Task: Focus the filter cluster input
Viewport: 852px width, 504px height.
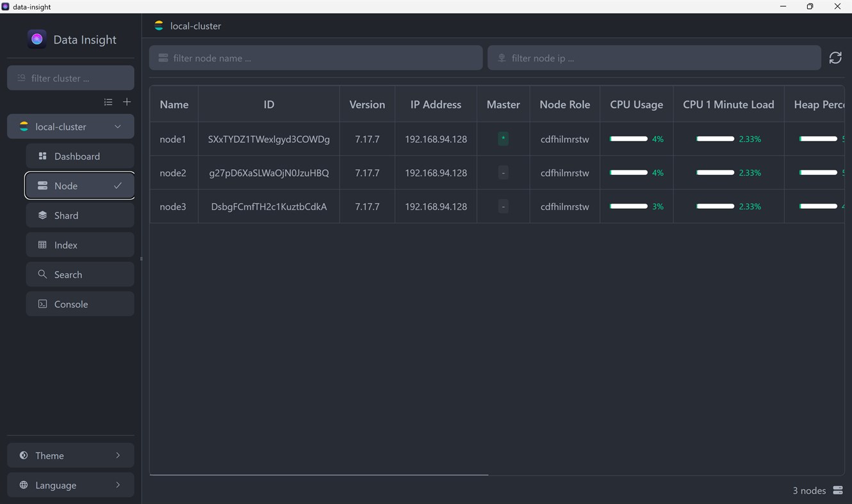Action: [x=70, y=78]
